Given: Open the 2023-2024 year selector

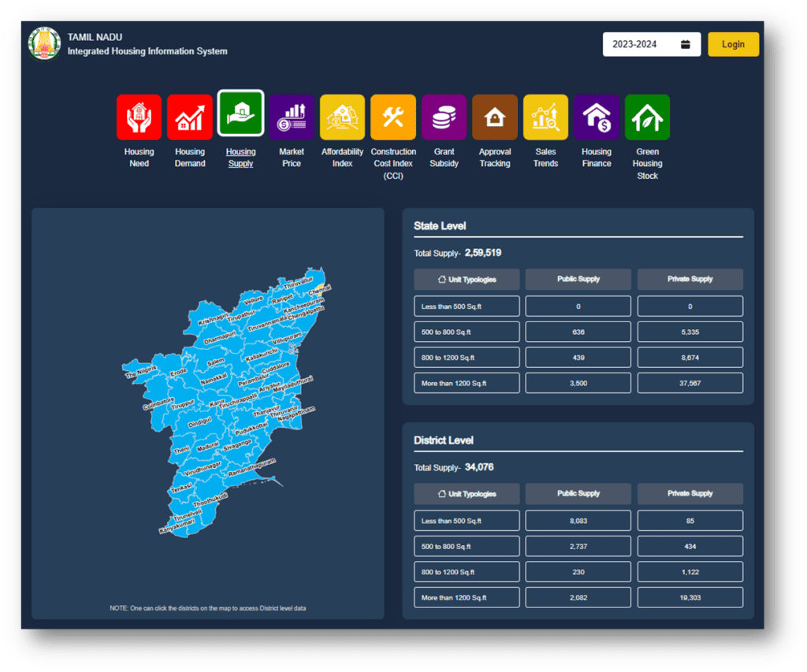Looking at the screenshot, I should pyautogui.click(x=636, y=44).
